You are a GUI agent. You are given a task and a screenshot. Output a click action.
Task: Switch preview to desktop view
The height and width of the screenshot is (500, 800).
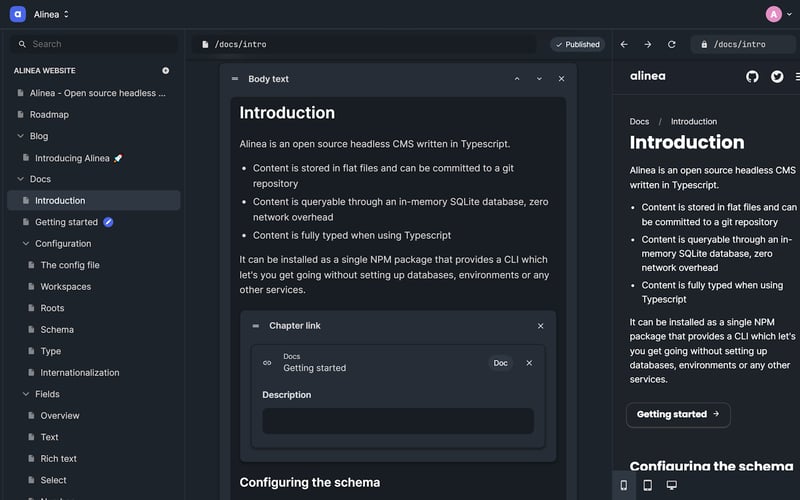click(672, 485)
